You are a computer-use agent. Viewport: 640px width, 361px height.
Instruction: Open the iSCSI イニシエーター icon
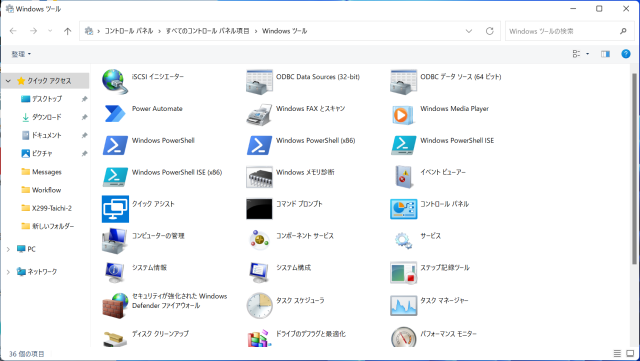[x=115, y=81]
